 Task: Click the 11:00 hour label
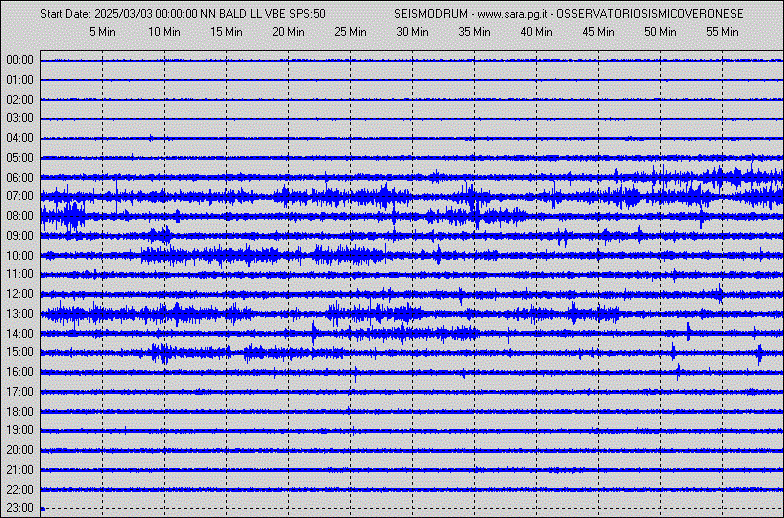20,274
